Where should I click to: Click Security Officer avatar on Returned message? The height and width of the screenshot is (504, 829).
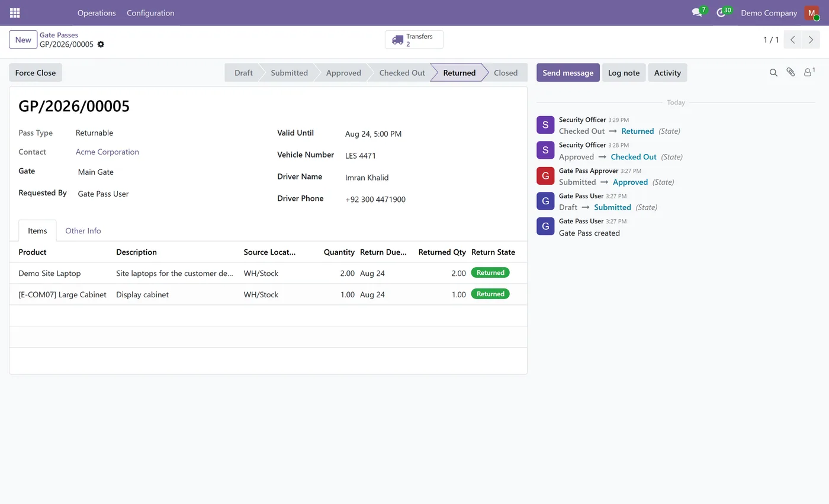545,125
